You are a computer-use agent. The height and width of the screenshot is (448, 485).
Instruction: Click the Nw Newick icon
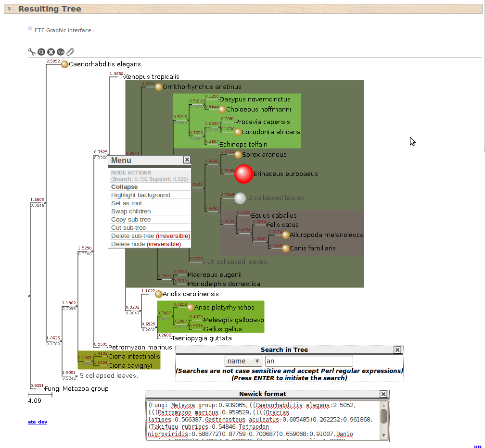tap(61, 52)
